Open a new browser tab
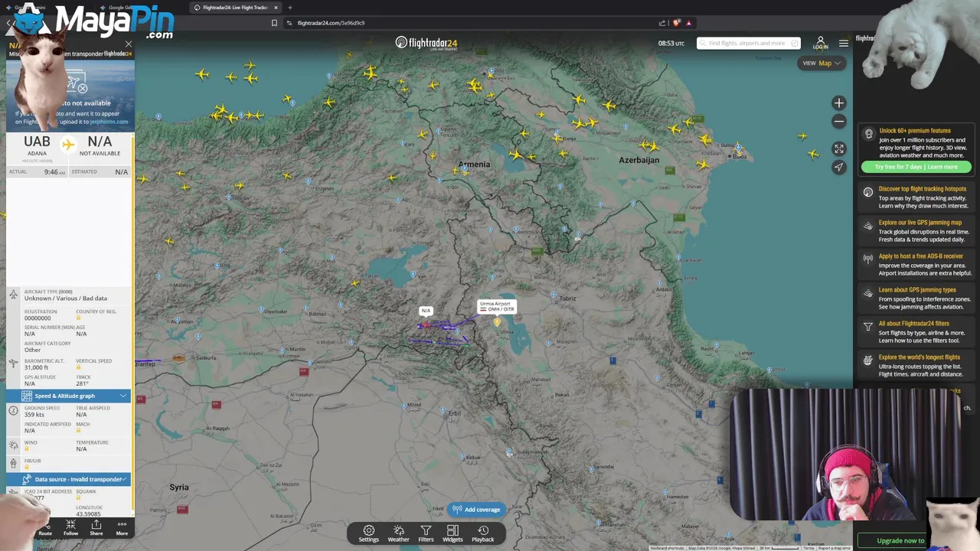This screenshot has width=980, height=551. pyautogui.click(x=289, y=8)
